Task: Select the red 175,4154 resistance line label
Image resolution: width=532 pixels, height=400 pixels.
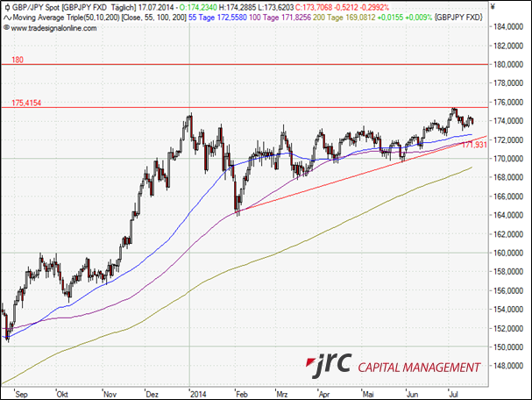Action: point(27,103)
